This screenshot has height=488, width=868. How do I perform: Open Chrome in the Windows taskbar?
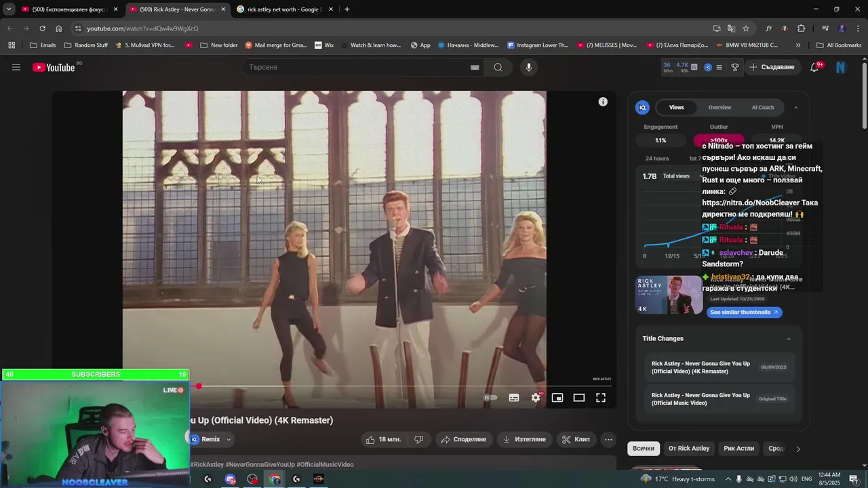(275, 479)
